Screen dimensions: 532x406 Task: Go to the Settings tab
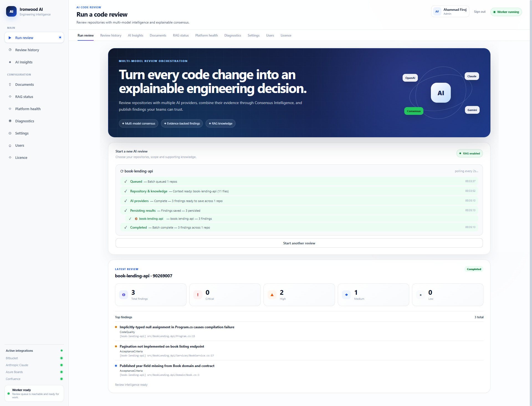click(x=254, y=35)
